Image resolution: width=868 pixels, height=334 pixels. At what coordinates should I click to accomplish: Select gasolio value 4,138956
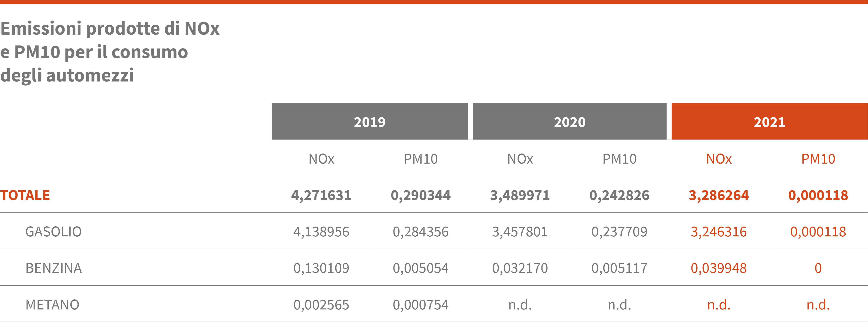point(321,232)
